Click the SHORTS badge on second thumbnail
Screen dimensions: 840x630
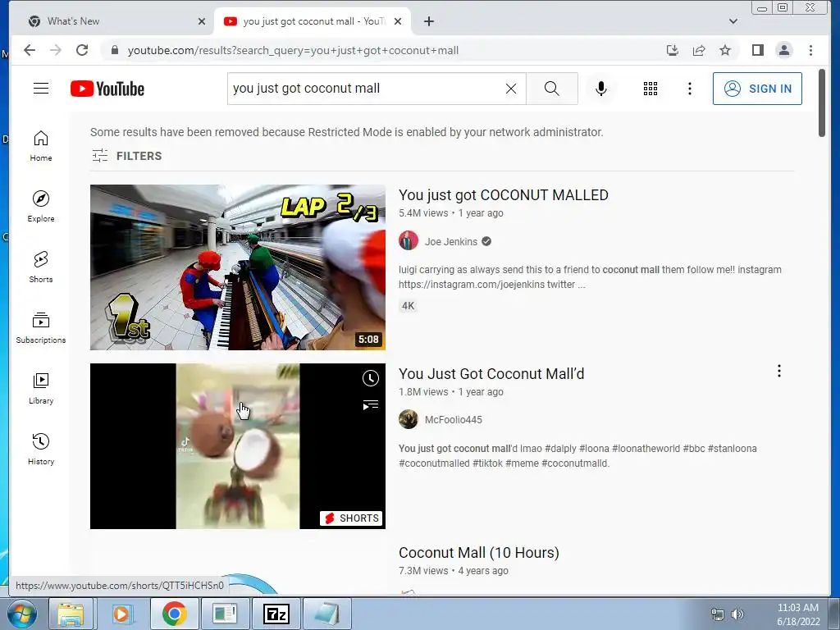click(351, 518)
